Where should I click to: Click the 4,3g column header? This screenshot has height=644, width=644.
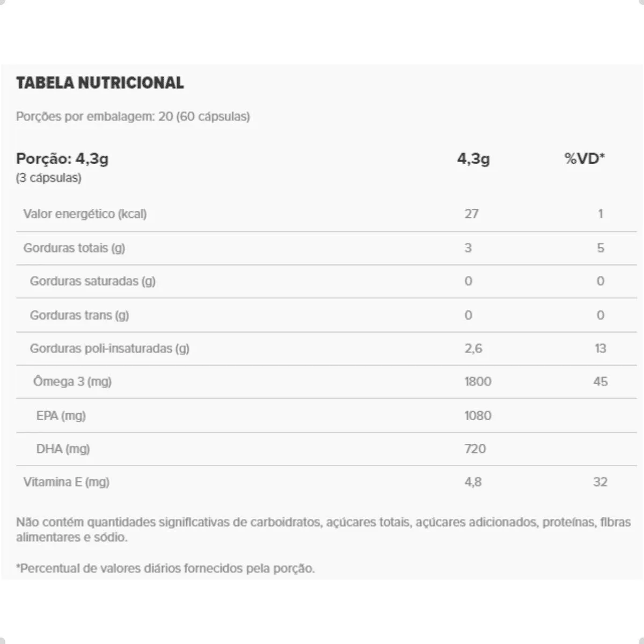pyautogui.click(x=473, y=159)
